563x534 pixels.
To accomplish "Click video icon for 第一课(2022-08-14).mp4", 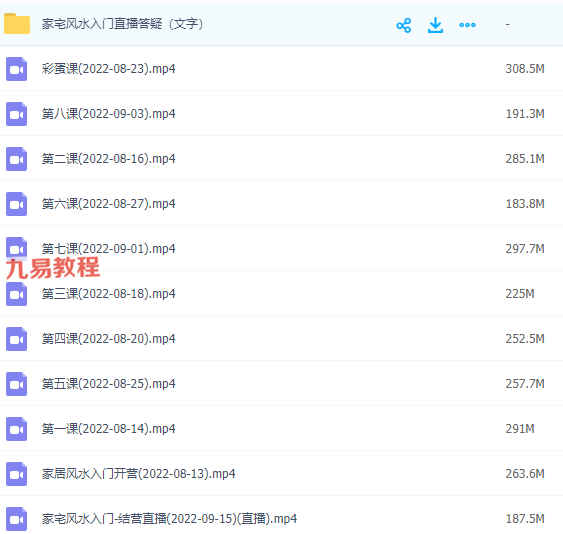I will 17,429.
